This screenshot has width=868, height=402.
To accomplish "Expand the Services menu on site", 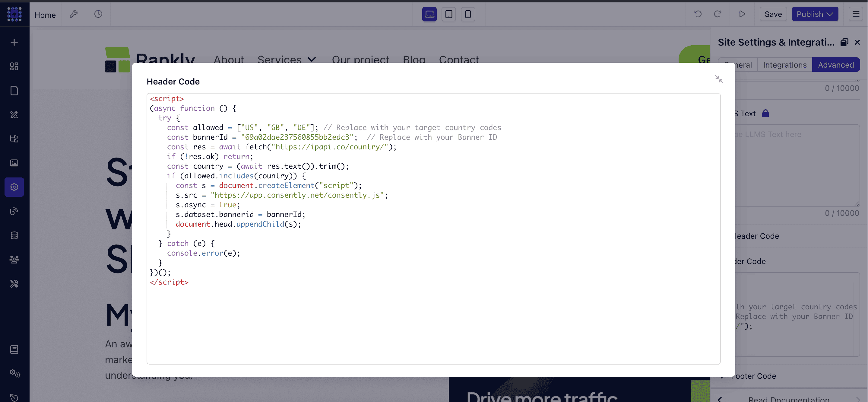I will tap(287, 60).
